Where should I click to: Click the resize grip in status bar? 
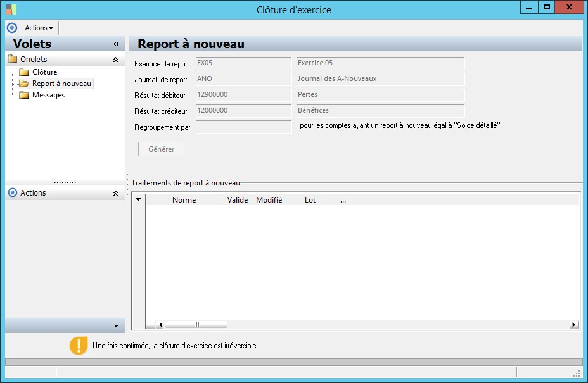tap(577, 374)
